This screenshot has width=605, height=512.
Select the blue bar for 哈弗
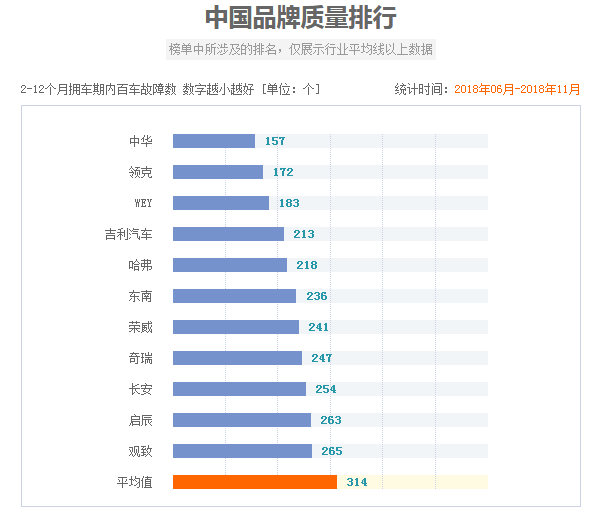pos(230,265)
